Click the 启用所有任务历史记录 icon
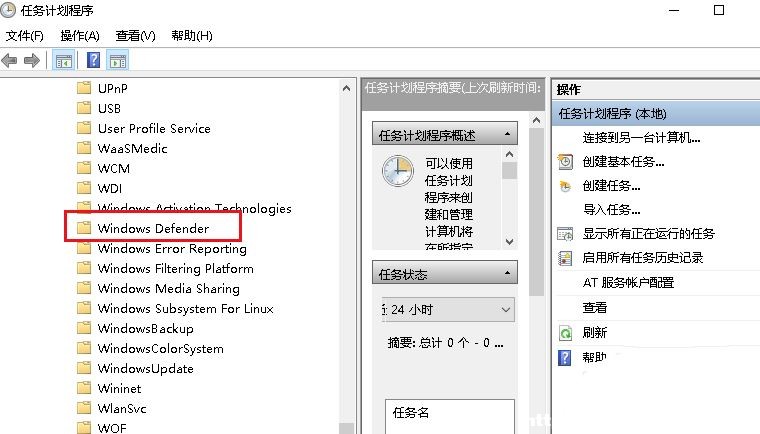This screenshot has width=760, height=434. tap(565, 258)
